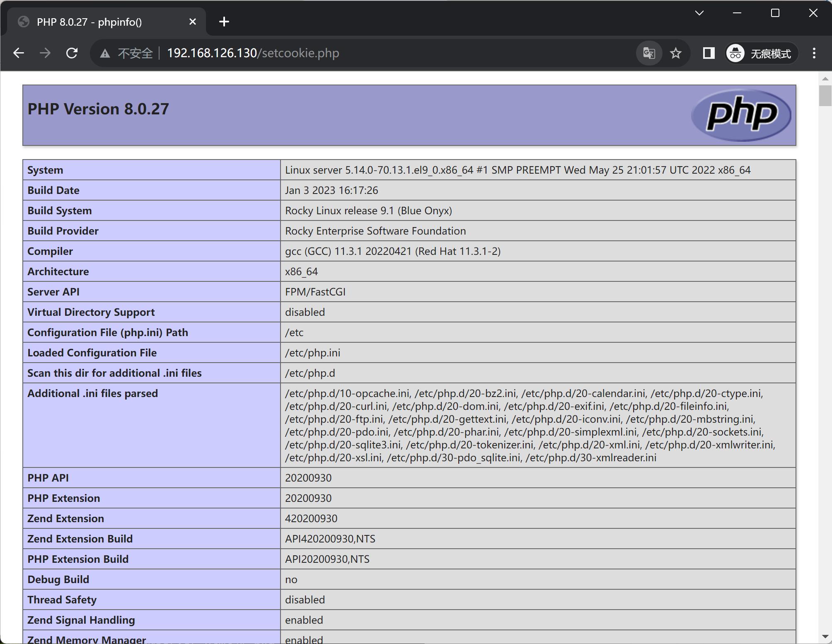
Task: Open Chrome's three-dot menu
Action: (814, 53)
